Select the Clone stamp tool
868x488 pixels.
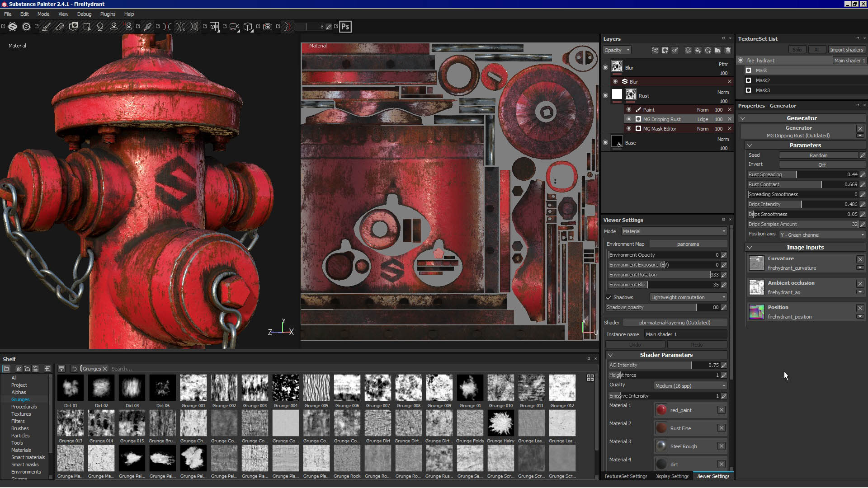[x=114, y=27]
